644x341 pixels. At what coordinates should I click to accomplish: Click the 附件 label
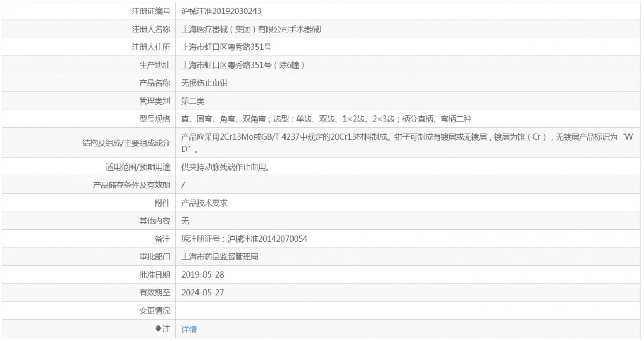pyautogui.click(x=163, y=203)
